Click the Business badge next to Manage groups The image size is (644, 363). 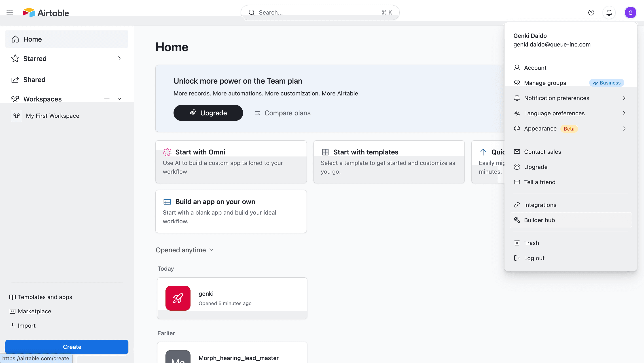606,83
